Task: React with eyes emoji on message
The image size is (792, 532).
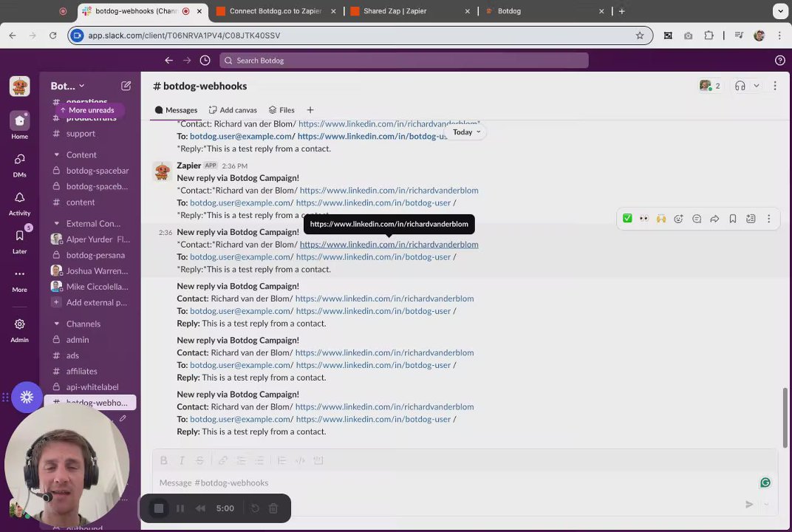Action: 644,218
